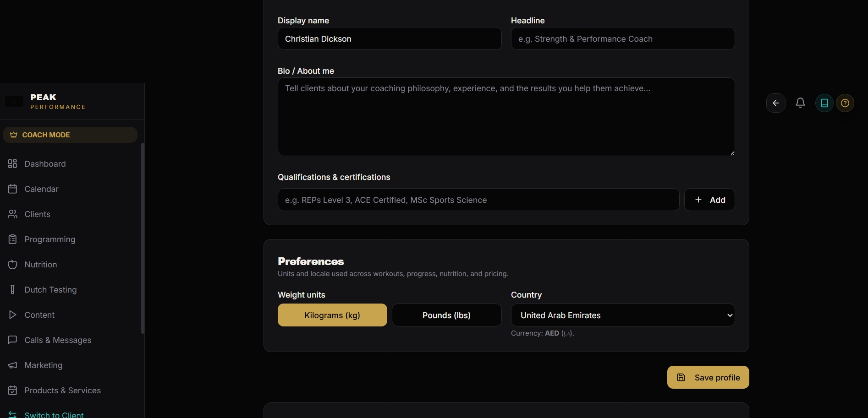
Task: Click the Content play icon
Action: pos(12,315)
